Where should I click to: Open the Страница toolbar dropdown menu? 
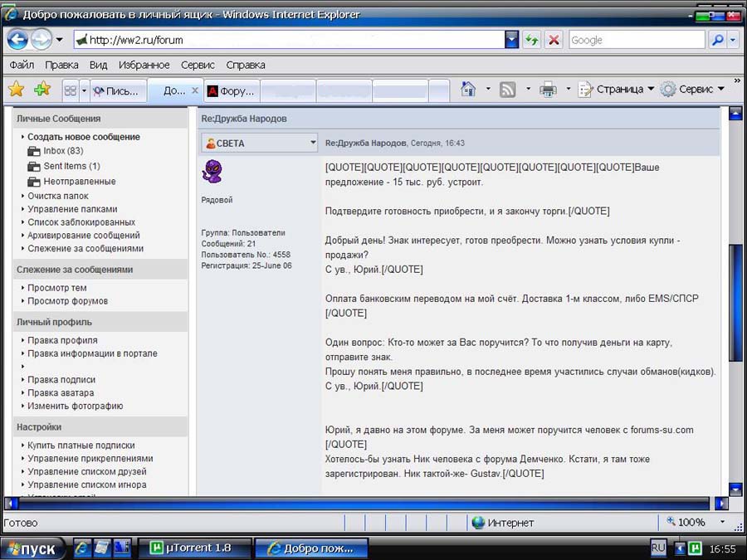(618, 90)
